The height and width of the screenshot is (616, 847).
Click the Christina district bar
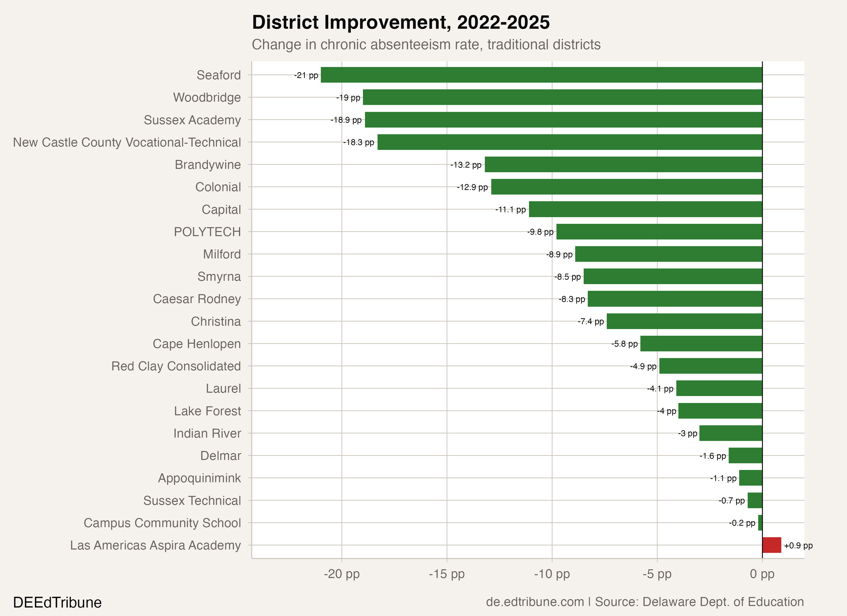pos(684,321)
